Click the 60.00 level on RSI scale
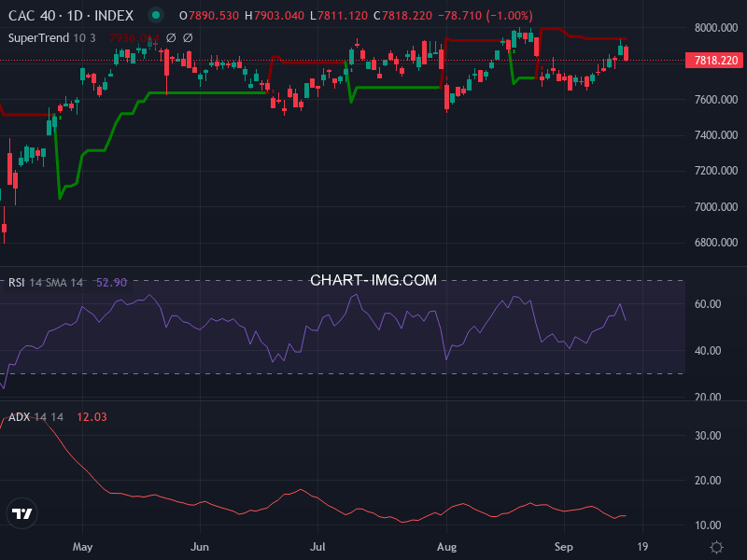This screenshot has width=747, height=560. (x=707, y=304)
